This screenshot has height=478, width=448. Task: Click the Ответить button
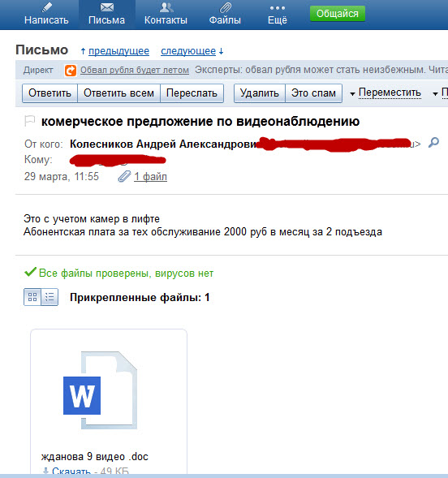(50, 93)
